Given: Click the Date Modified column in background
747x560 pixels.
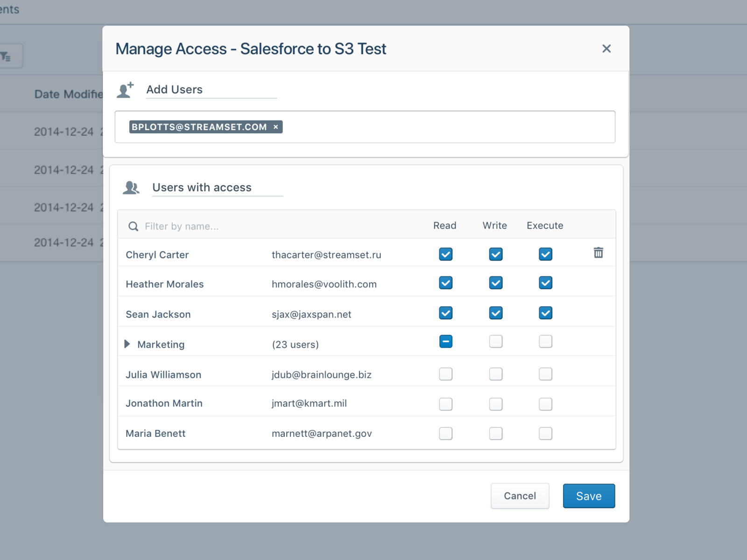Looking at the screenshot, I should pyautogui.click(x=69, y=94).
